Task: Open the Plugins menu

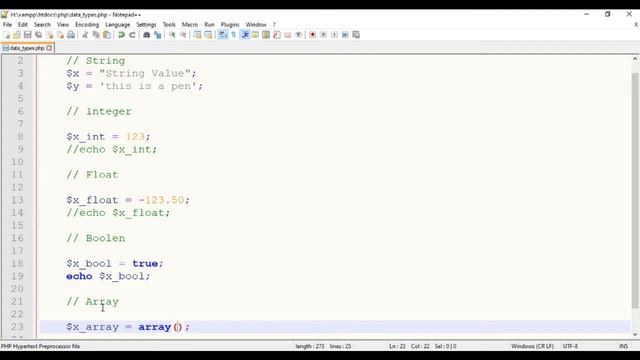Action: click(230, 24)
